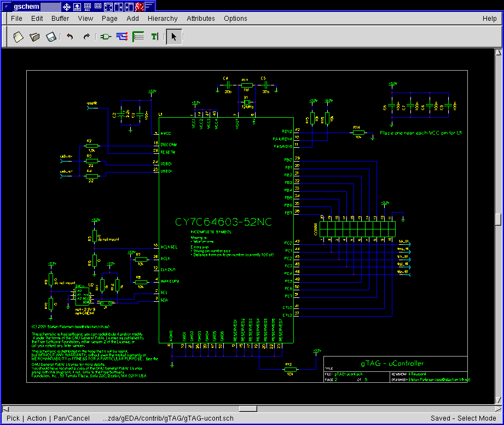
Task: Click the 'Place one near each VCC pin' note
Action: click(421, 133)
